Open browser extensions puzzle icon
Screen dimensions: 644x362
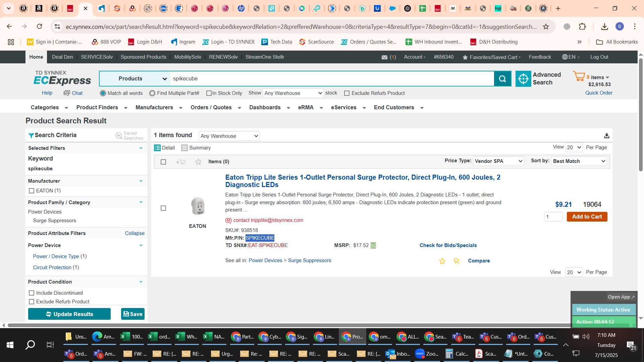[582, 26]
